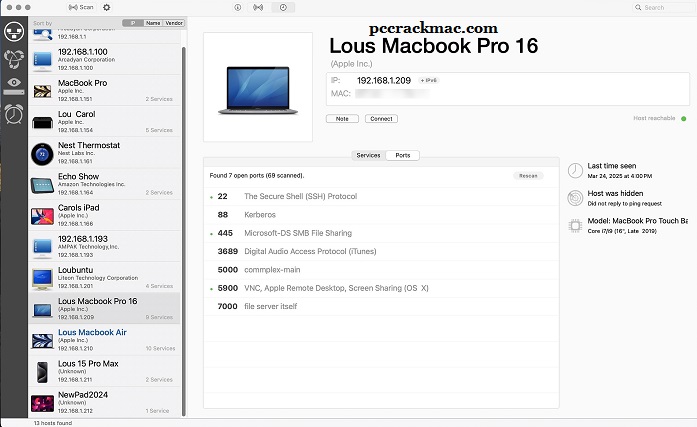697x427 pixels.
Task: Open the network devices sidebar icon
Action: tap(14, 32)
